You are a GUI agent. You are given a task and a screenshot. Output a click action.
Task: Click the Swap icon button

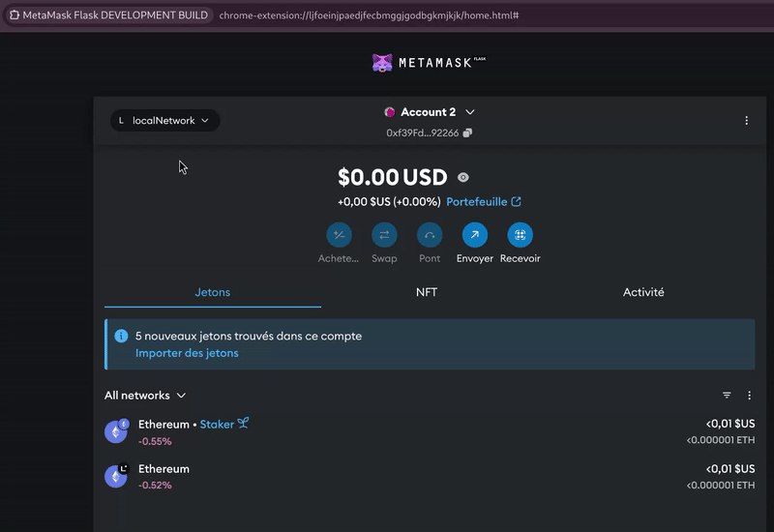(x=384, y=235)
